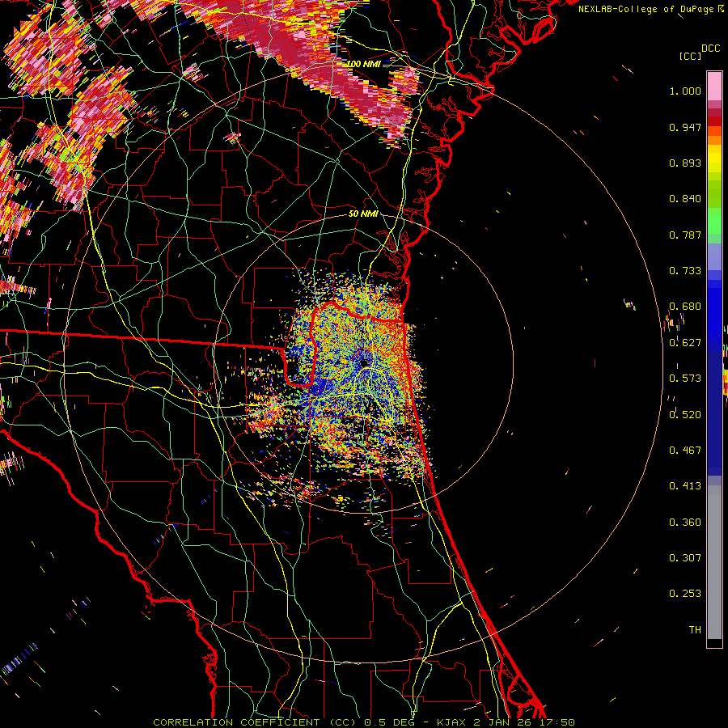Click the [CC] legend unit label
This screenshot has width=728, height=728.
coord(690,56)
